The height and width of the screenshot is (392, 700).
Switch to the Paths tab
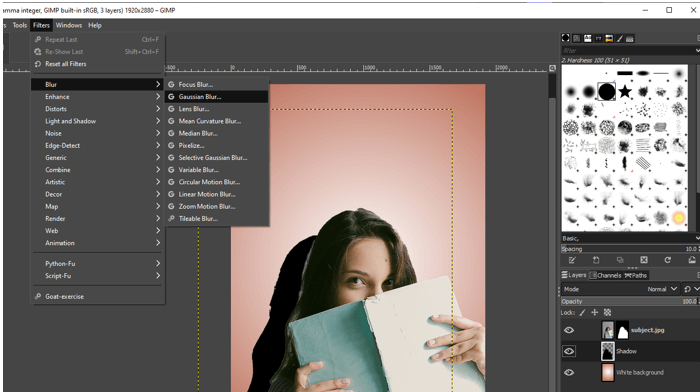[635, 275]
